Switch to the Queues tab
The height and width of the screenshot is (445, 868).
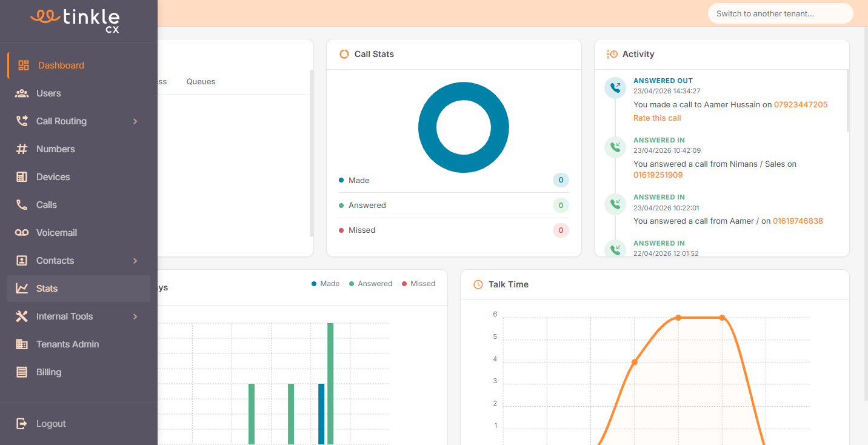click(x=201, y=82)
